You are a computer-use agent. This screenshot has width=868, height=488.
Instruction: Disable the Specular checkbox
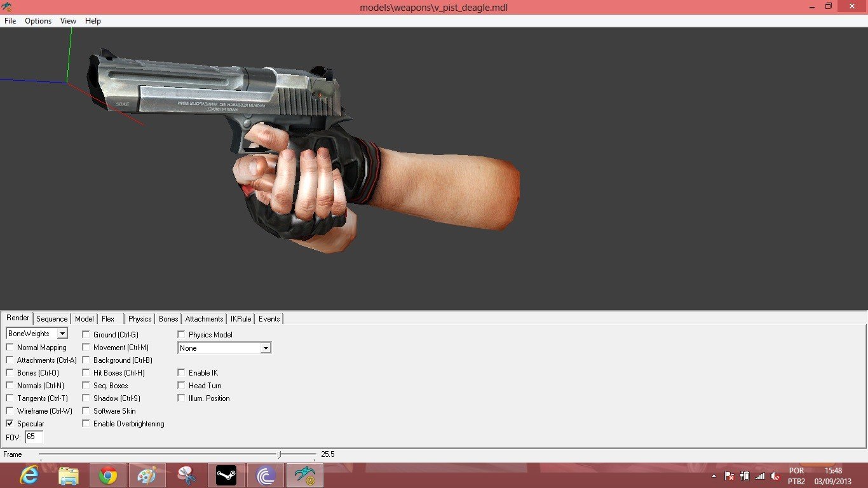coord(10,424)
